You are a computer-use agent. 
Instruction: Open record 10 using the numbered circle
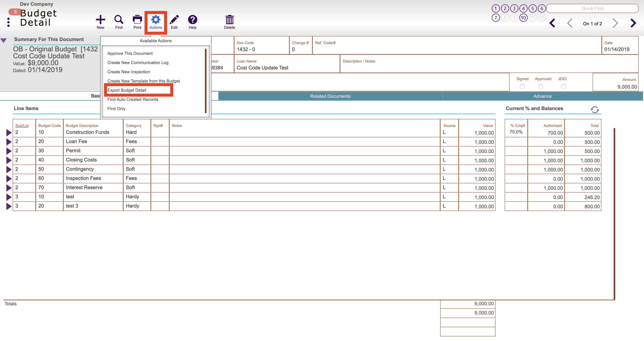coord(523,17)
